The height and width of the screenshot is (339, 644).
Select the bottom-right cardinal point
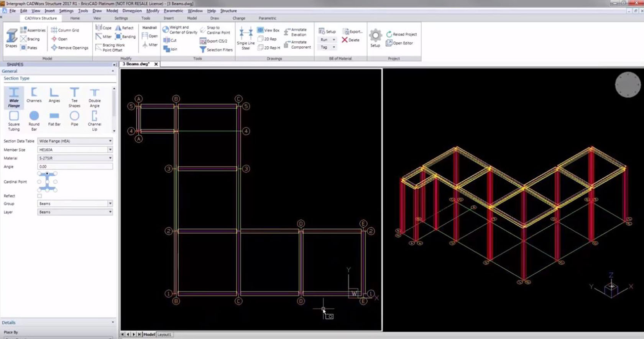point(56,190)
